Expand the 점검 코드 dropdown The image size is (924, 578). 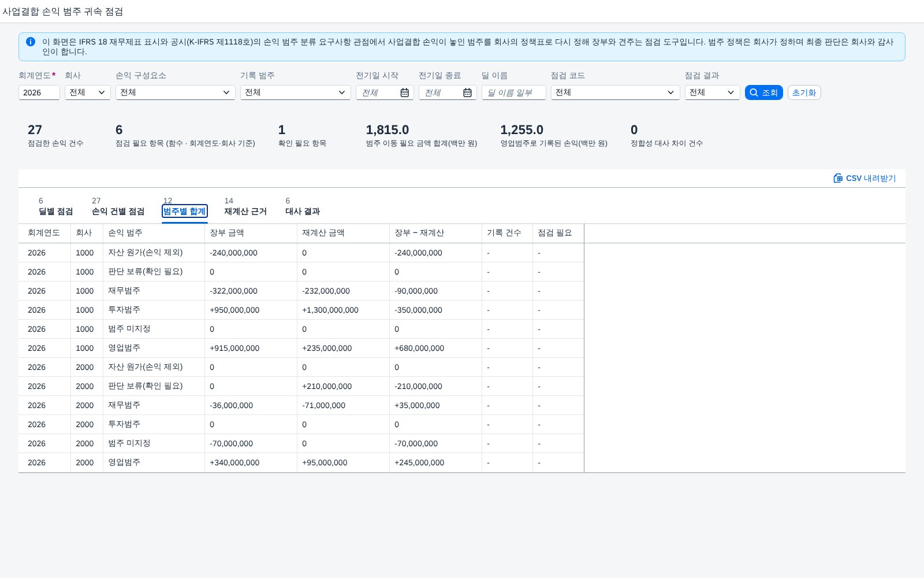(x=616, y=92)
